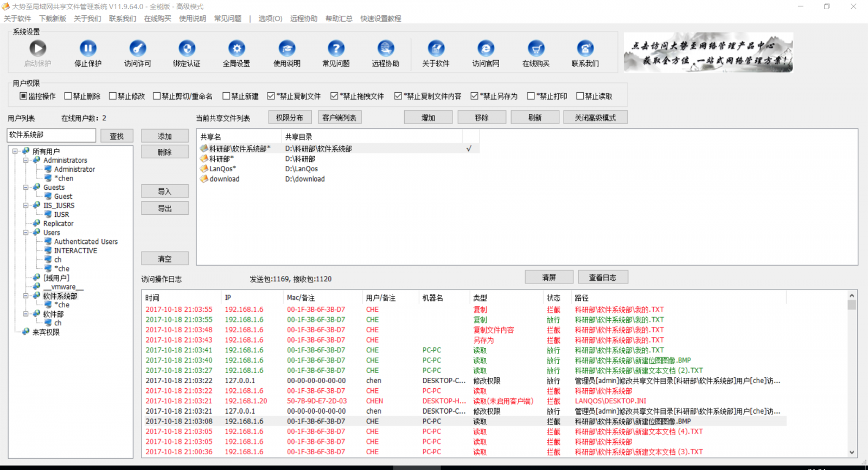Screen dimensions: 868x470
Task: Enable the 禁止剪切/重命名 checkbox
Action: 157,96
